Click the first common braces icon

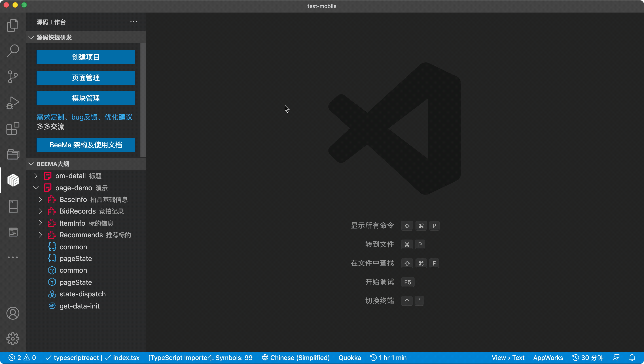point(52,247)
